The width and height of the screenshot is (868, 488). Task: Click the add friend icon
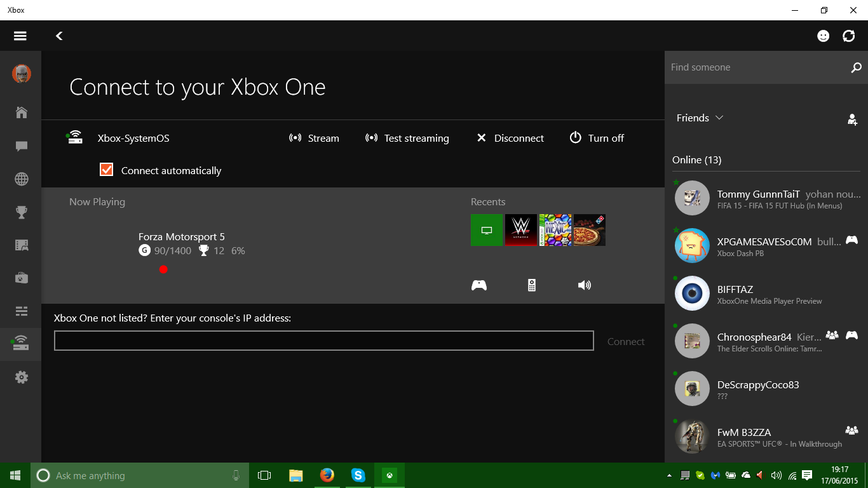tap(852, 119)
